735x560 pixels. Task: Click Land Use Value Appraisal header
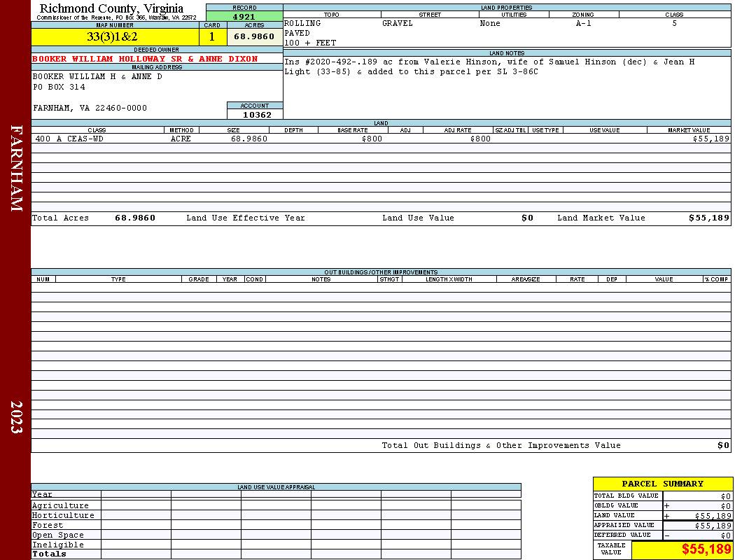click(x=276, y=487)
